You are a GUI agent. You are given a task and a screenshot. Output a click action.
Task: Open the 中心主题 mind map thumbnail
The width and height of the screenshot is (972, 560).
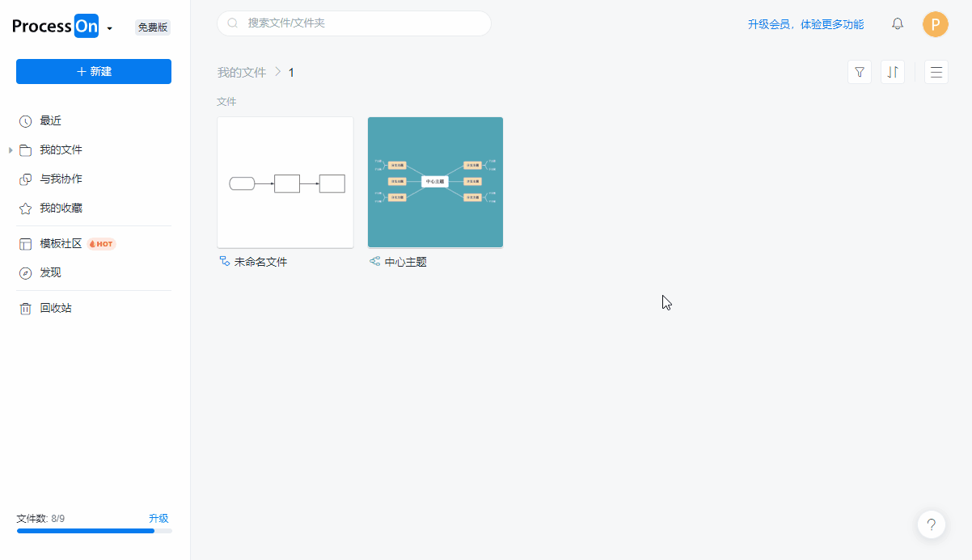[435, 183]
